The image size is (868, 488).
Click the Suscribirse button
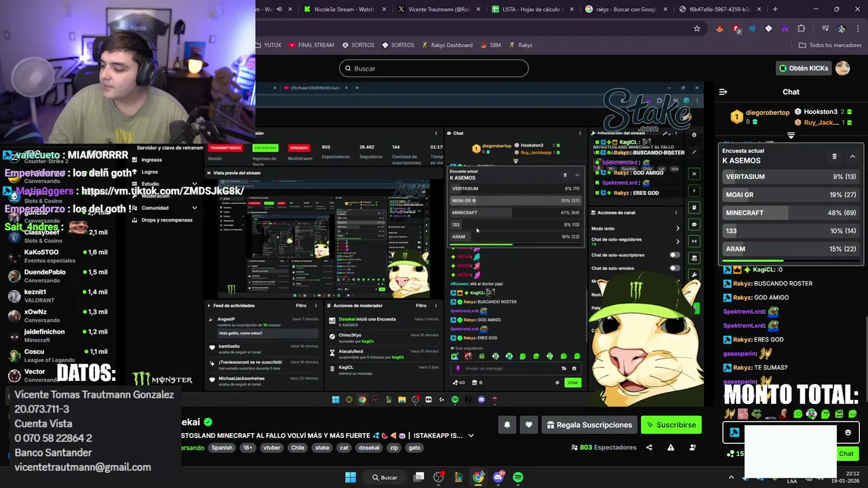(671, 425)
